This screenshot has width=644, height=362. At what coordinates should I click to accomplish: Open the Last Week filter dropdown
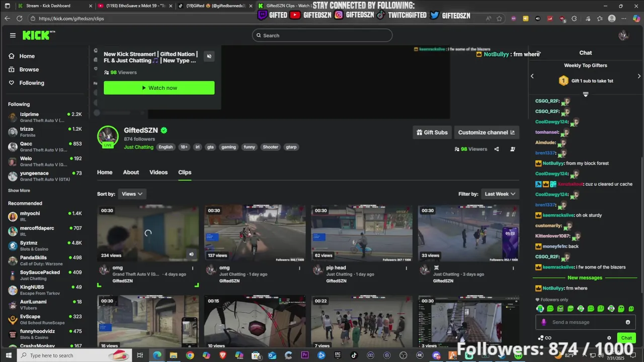coord(500,194)
